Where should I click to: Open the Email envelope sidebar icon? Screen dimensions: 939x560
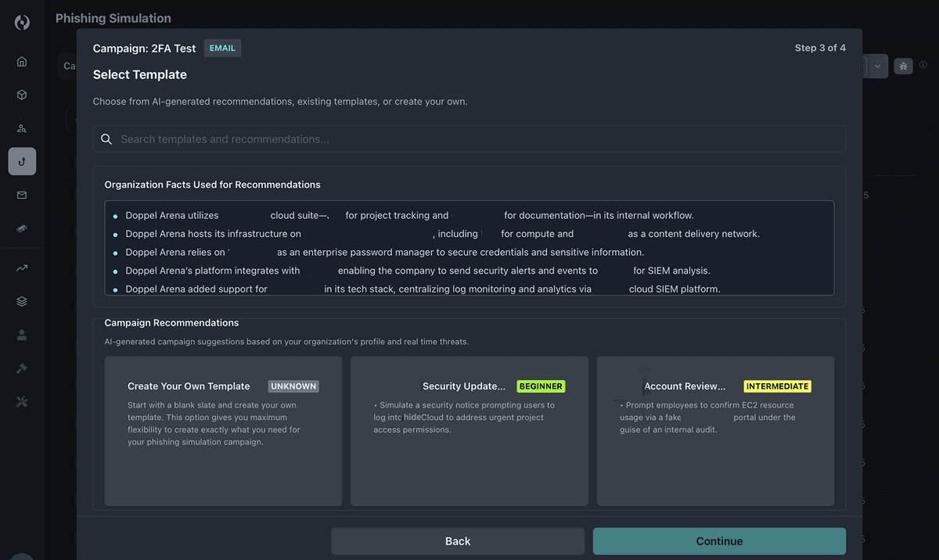click(21, 195)
